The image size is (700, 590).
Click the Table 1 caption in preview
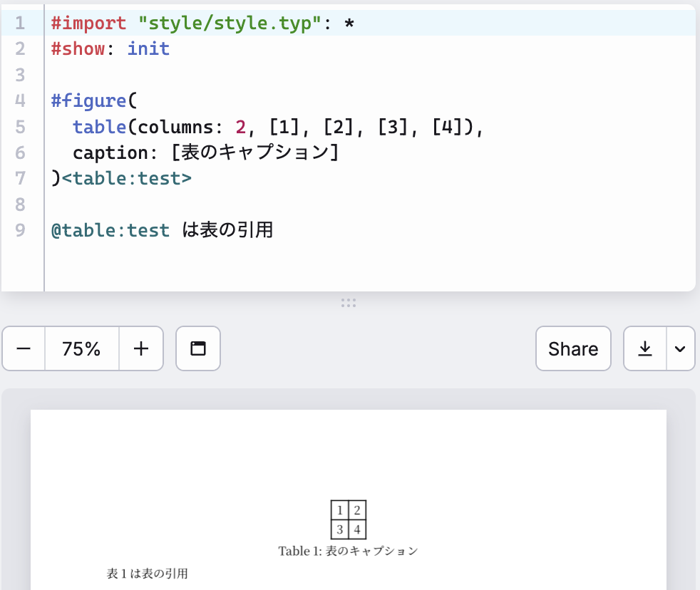click(x=349, y=550)
